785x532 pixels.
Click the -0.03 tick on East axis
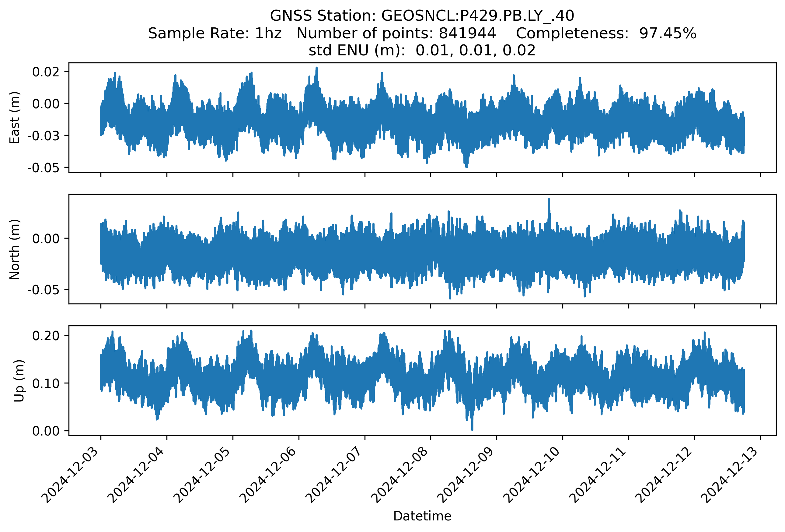(x=43, y=136)
